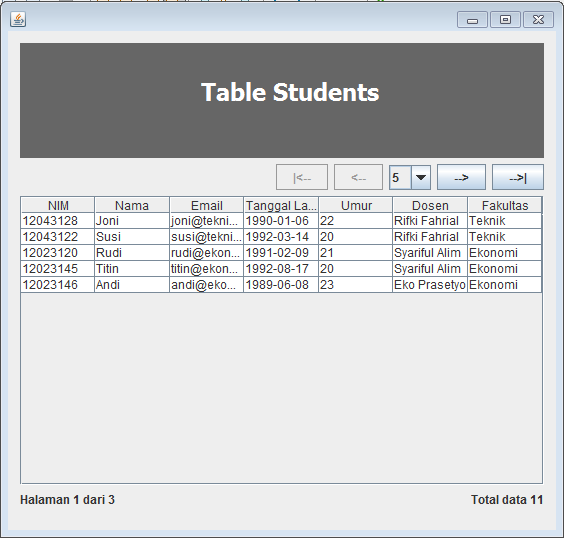Select Fakultas cell Ekonomi in Titin's row

coord(505,269)
